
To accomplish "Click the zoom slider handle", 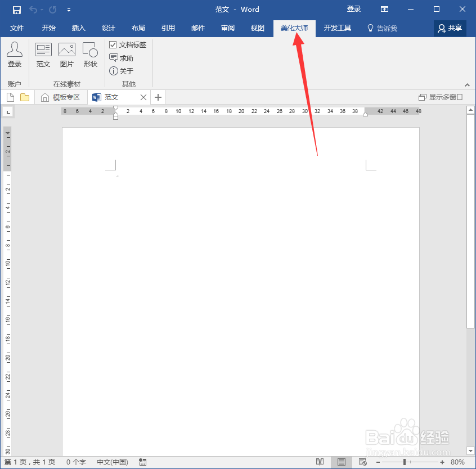I will [x=405, y=462].
